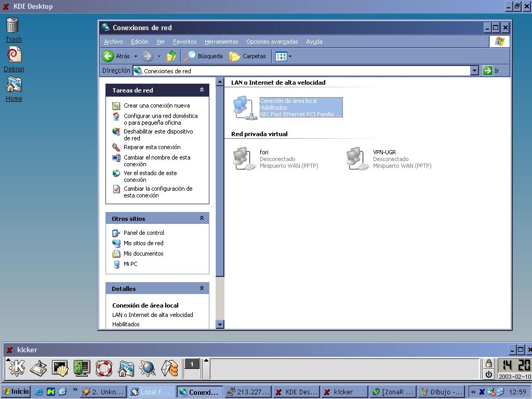Click Cambiar el nombre de esta conexión
Screen dimensions: 532x399
pos(157,161)
